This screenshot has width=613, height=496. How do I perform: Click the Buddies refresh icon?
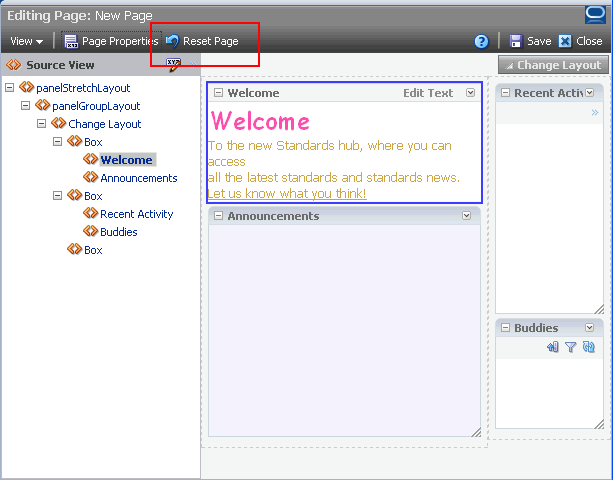coord(588,347)
